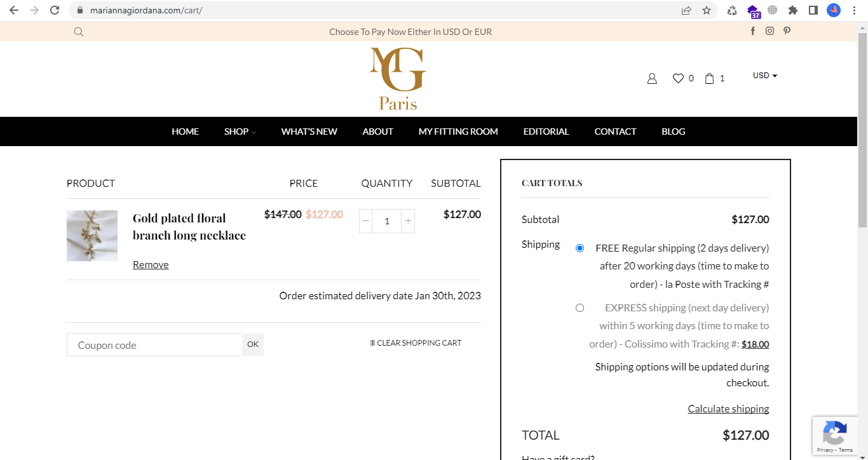Image resolution: width=868 pixels, height=460 pixels.
Task: Click the browser address bar URL
Action: (146, 10)
